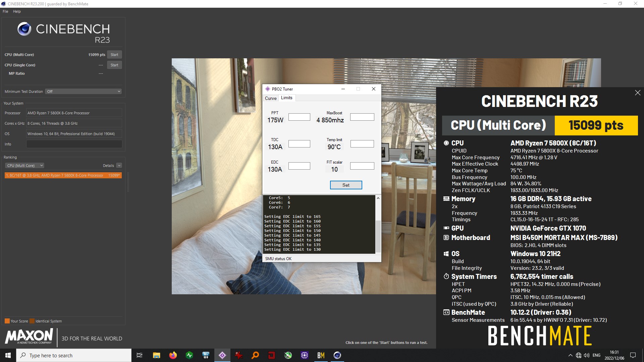Start the CPU Single Core test
644x362 pixels.
(114, 65)
